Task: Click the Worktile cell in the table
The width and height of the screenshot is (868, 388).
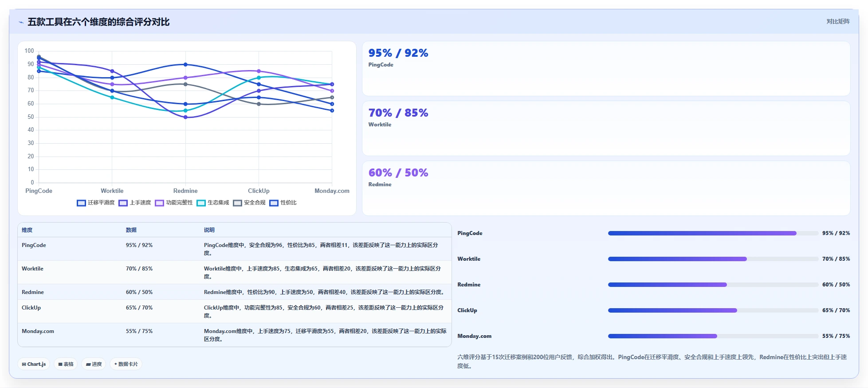Action: pos(32,269)
